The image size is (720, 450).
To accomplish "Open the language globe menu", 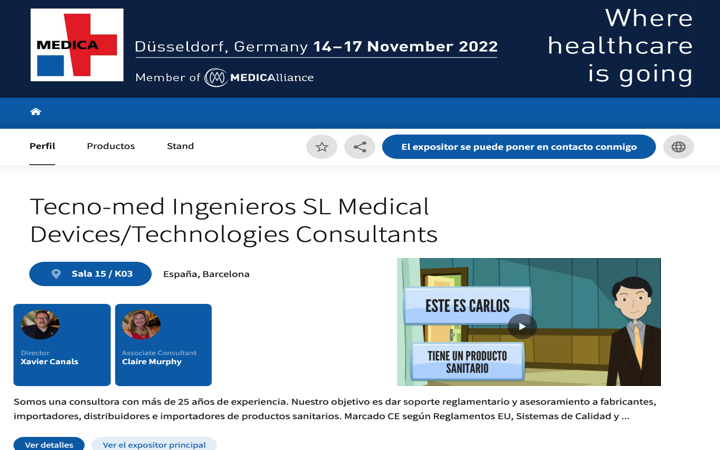I will click(678, 147).
